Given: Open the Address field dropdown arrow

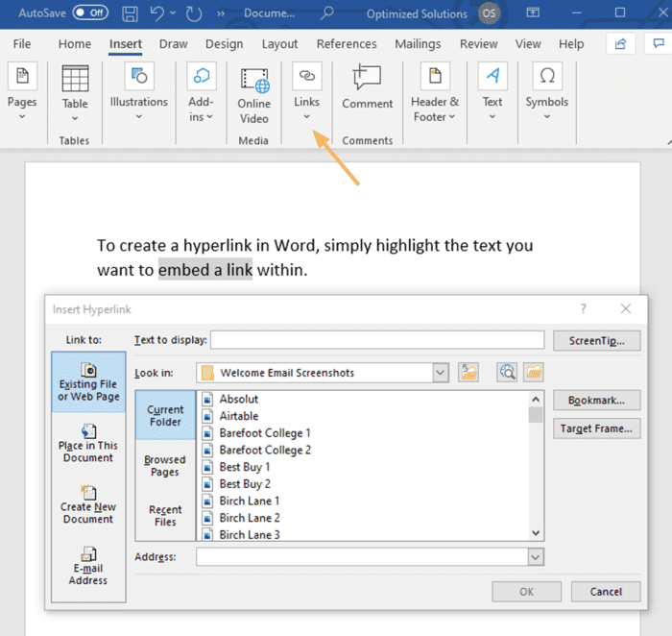Looking at the screenshot, I should tap(536, 557).
